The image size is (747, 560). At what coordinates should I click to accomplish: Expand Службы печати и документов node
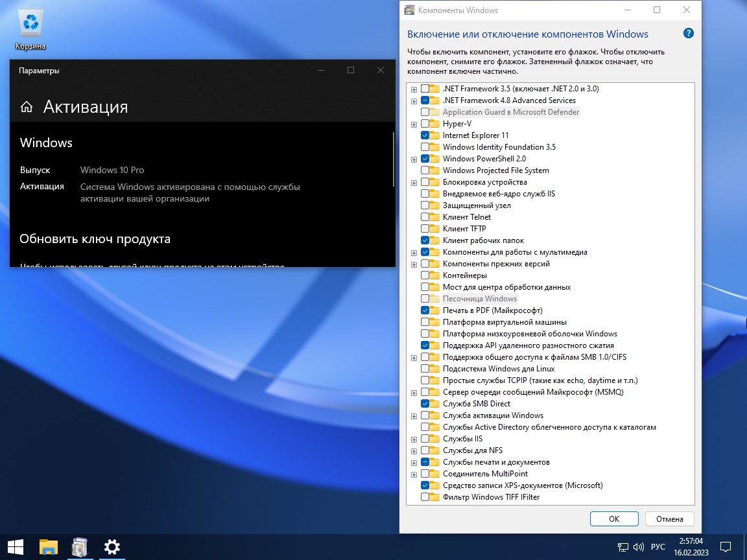[414, 462]
